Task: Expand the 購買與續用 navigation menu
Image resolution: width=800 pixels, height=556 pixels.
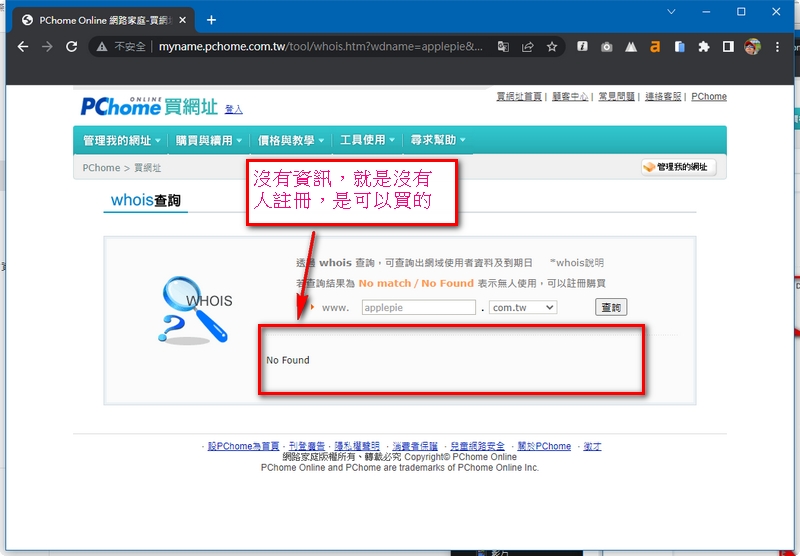Action: [x=208, y=140]
